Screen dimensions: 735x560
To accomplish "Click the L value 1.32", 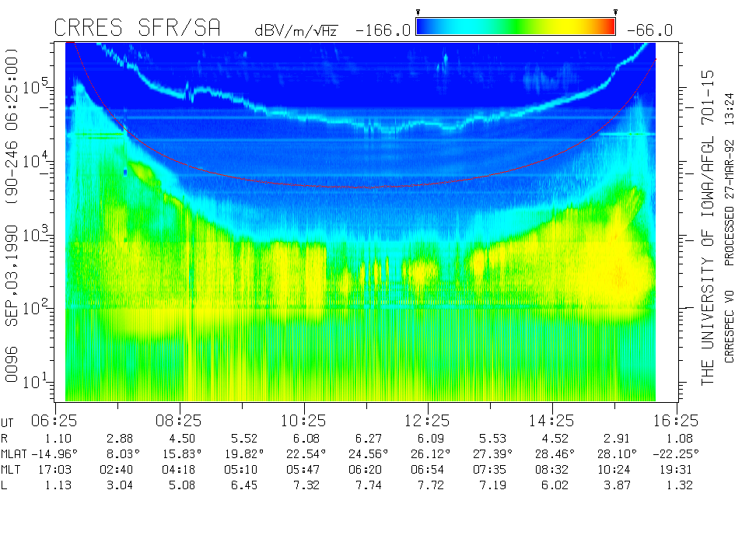I will [x=679, y=485].
